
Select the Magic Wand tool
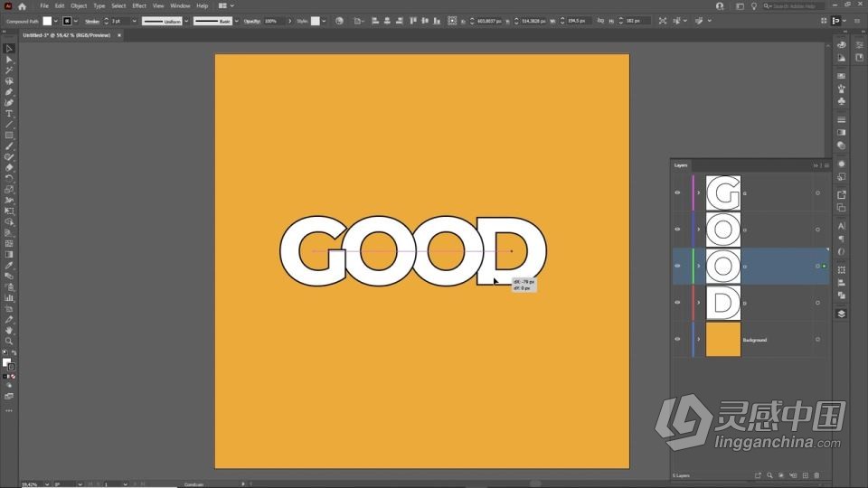point(9,70)
